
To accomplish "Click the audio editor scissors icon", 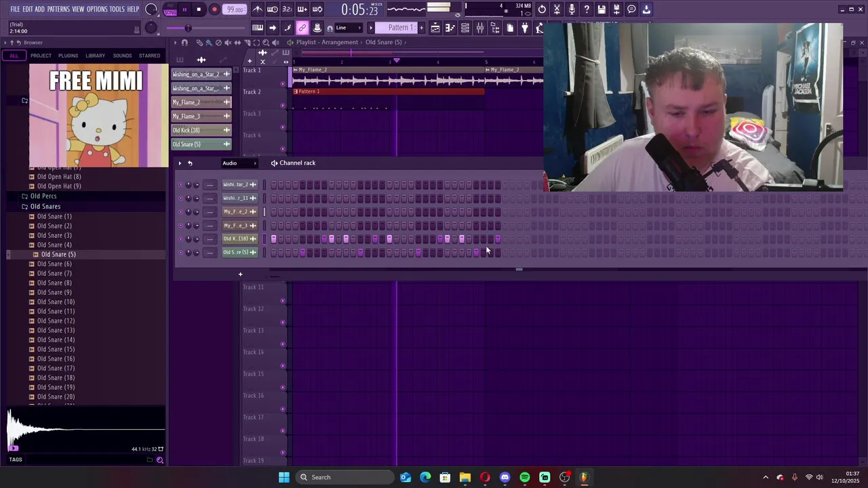I will pyautogui.click(x=557, y=9).
